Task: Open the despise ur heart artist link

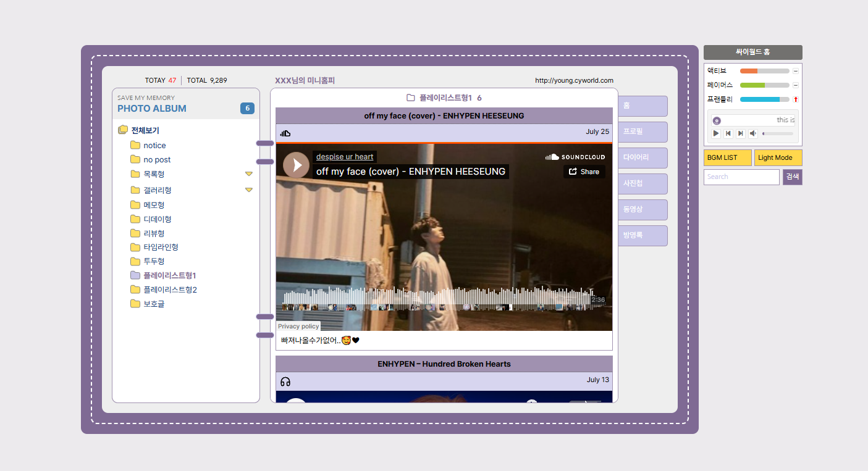Action: [345, 157]
